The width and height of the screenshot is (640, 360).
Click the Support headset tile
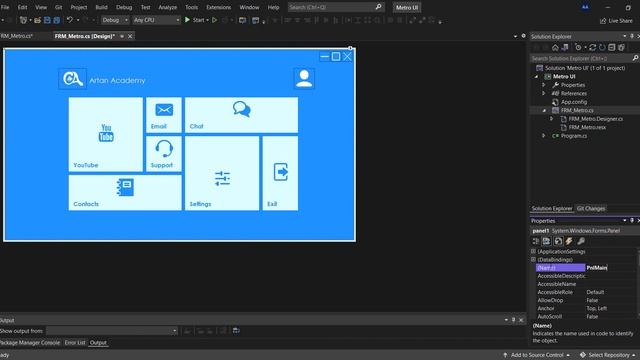164,154
